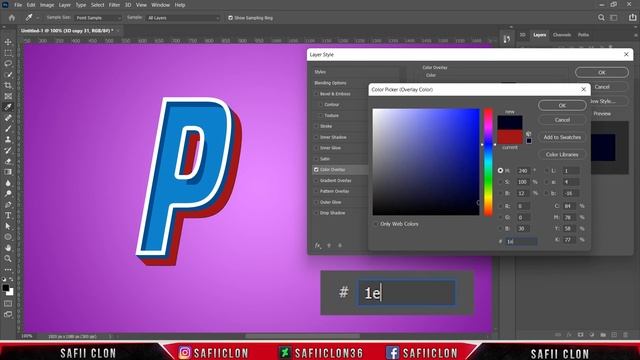Select the Blur tool
This screenshot has width=640, height=360.
point(8,183)
